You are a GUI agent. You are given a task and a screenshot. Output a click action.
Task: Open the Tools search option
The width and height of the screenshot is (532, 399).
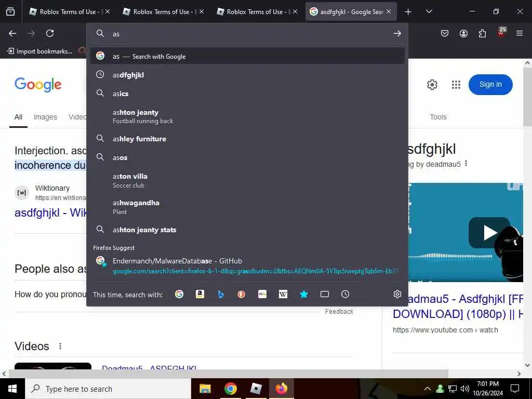point(438,117)
